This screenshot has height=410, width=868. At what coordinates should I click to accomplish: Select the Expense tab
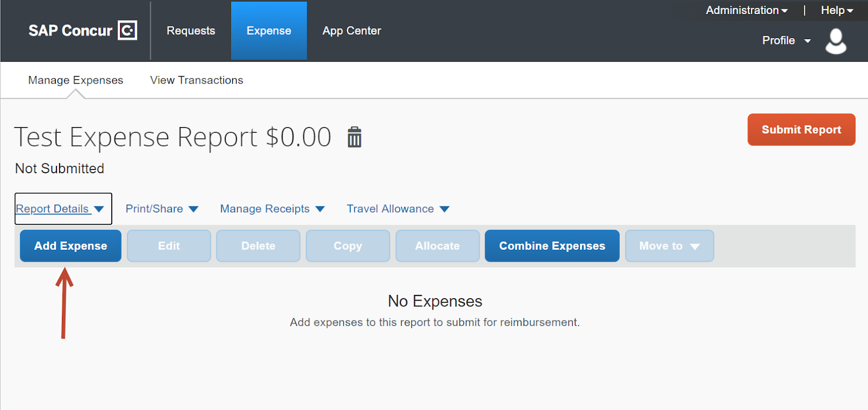[269, 30]
